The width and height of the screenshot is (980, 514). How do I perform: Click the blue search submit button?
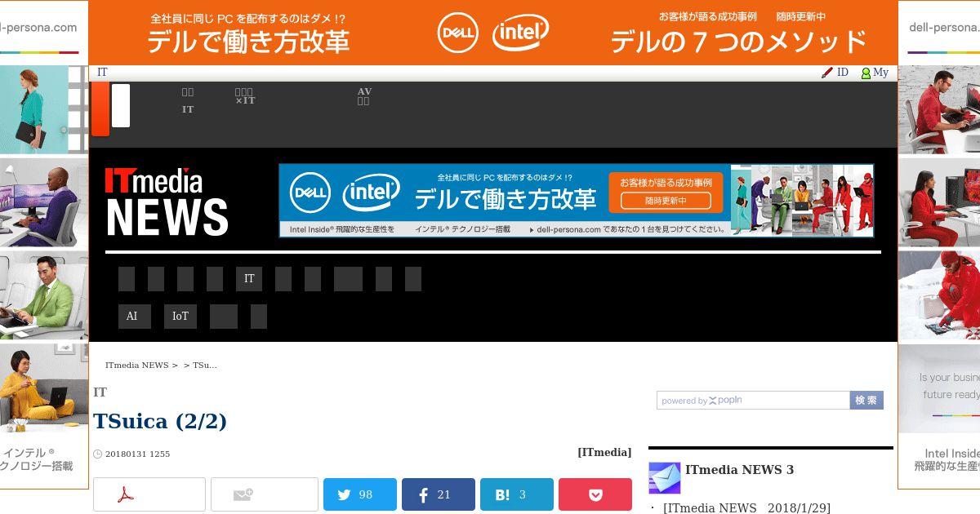point(866,401)
